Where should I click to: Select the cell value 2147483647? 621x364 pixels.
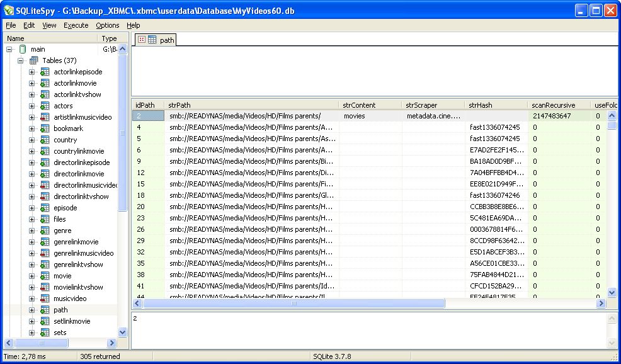(x=560, y=116)
